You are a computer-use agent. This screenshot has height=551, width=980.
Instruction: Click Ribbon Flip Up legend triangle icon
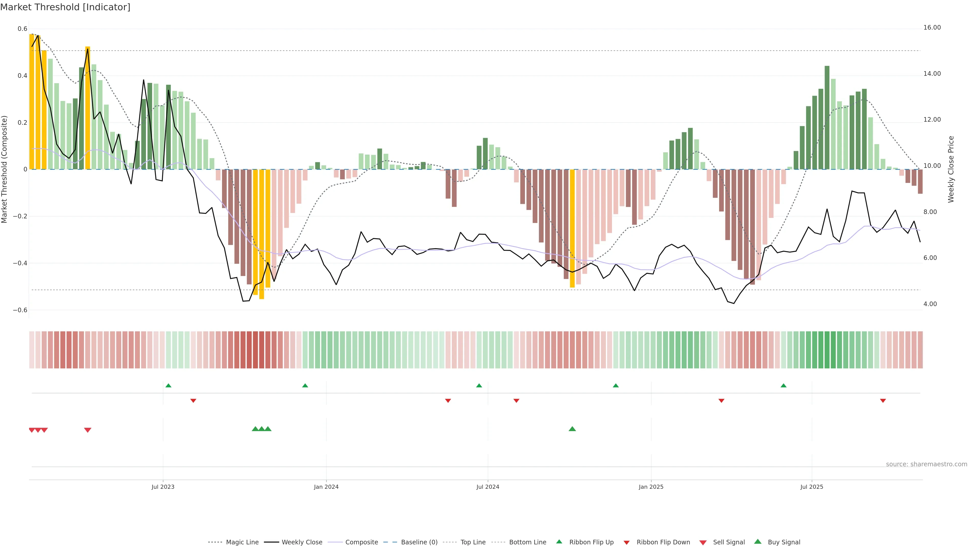pyautogui.click(x=559, y=542)
